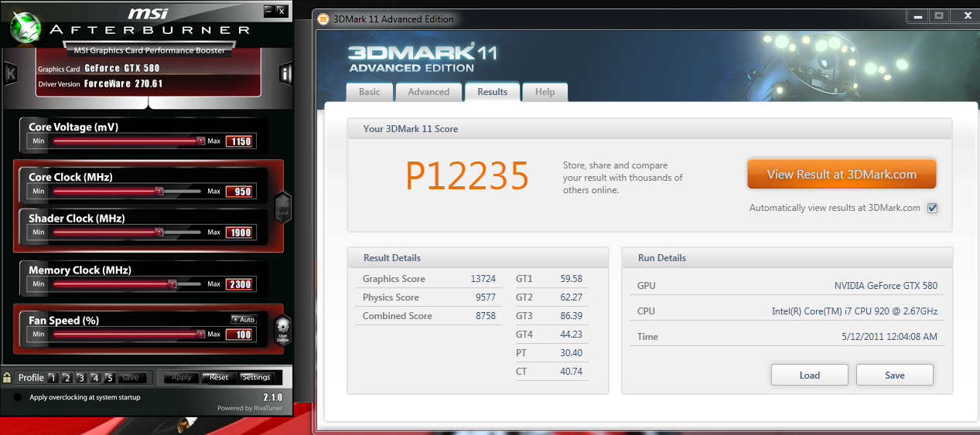Screen dimensions: 980x435
Task: Minimize the 3DMark 11 window
Action: pos(918,15)
